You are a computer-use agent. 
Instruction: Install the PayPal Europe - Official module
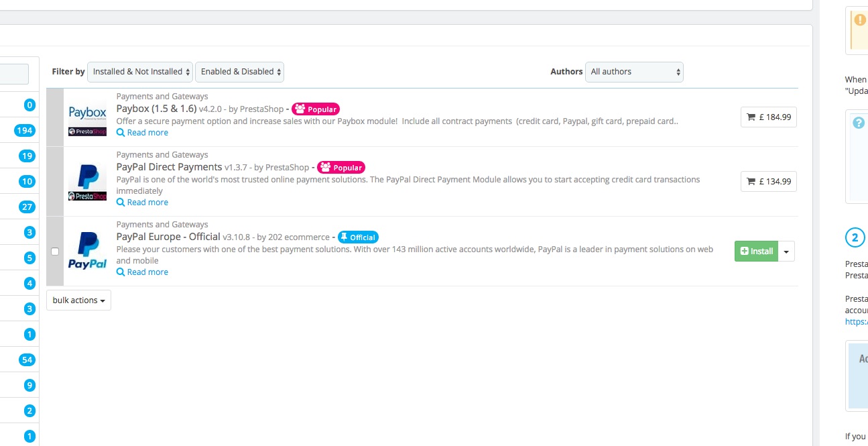756,252
